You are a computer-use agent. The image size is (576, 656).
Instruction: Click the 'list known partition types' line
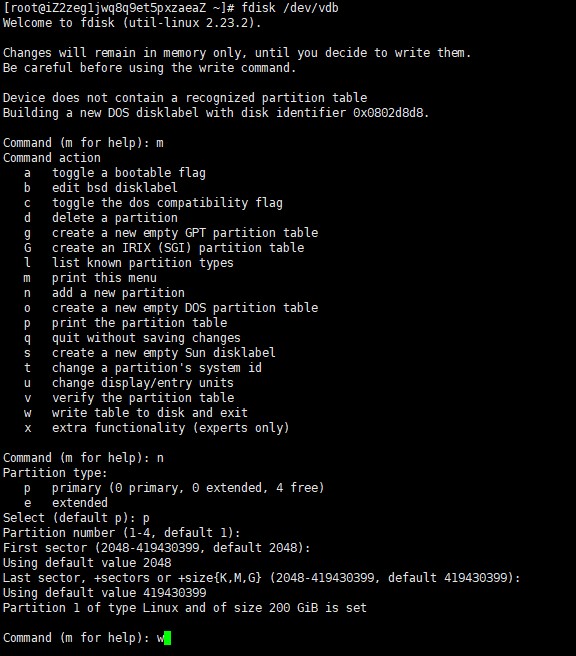point(129,263)
